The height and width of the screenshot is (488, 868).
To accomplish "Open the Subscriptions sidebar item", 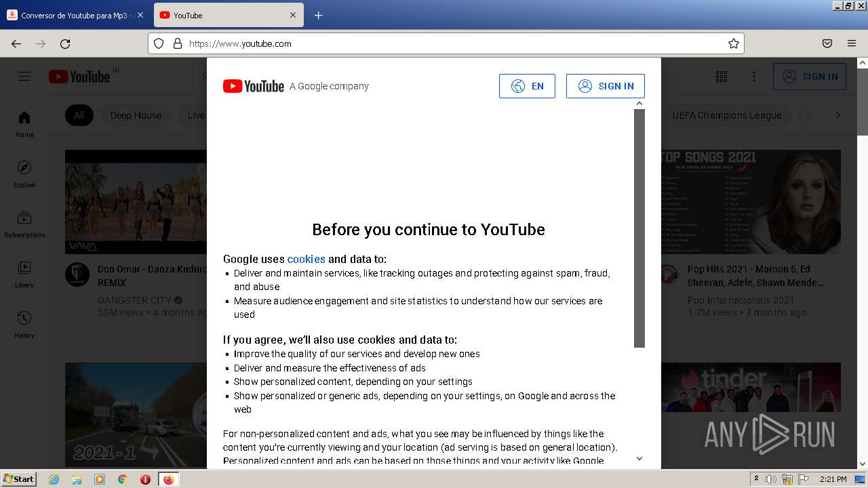I will (x=24, y=224).
